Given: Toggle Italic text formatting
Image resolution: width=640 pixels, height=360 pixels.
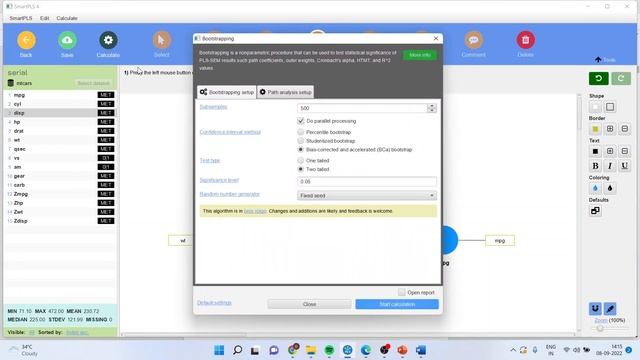Looking at the screenshot, I should [610, 166].
